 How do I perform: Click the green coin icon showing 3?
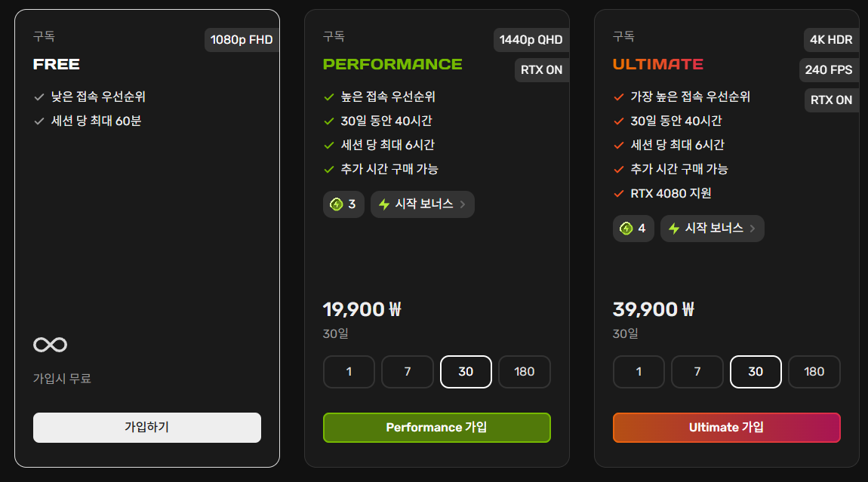[x=336, y=204]
